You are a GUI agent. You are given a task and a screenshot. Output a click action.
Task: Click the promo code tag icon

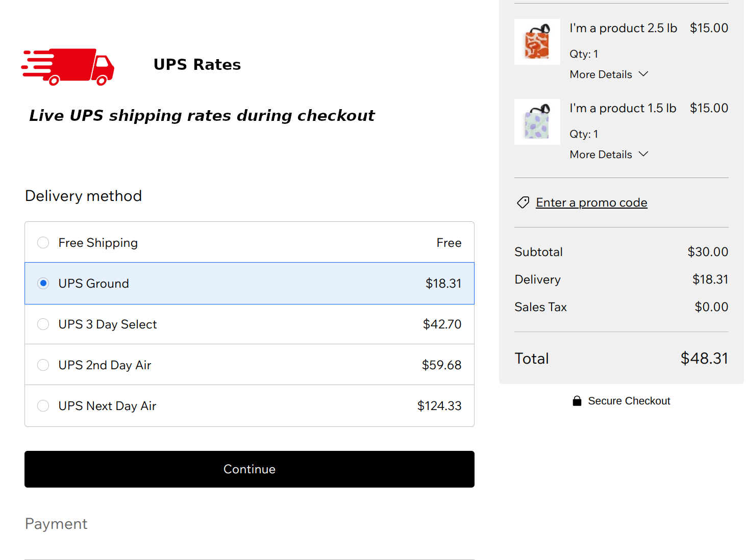point(523,202)
